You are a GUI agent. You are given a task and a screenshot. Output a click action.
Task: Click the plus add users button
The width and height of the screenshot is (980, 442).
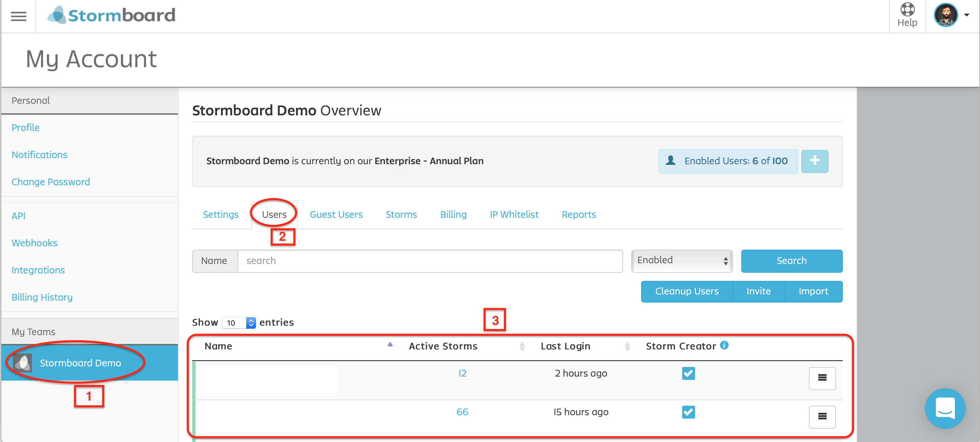815,161
